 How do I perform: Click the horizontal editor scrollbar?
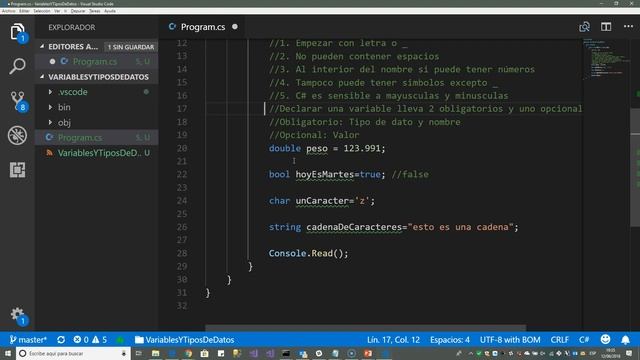(365, 327)
